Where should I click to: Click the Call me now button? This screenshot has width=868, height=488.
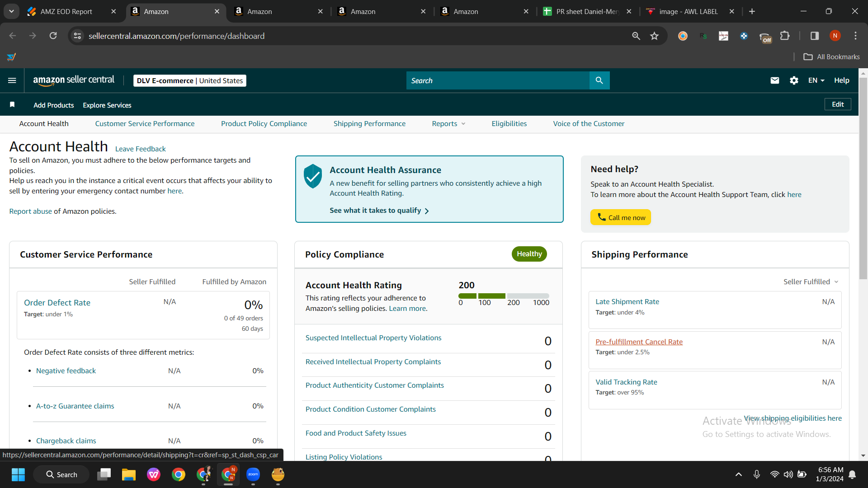coord(621,217)
